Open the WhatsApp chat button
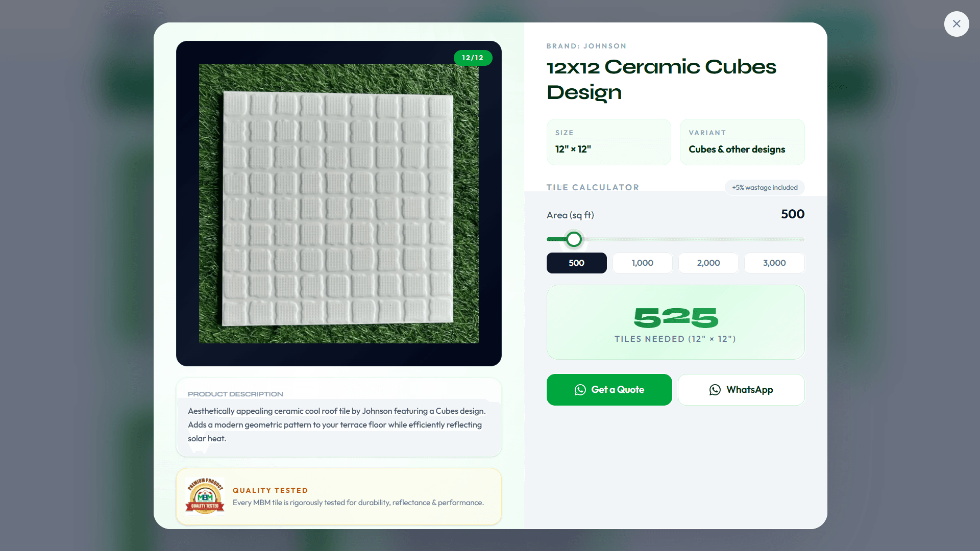The image size is (980, 551). point(741,390)
